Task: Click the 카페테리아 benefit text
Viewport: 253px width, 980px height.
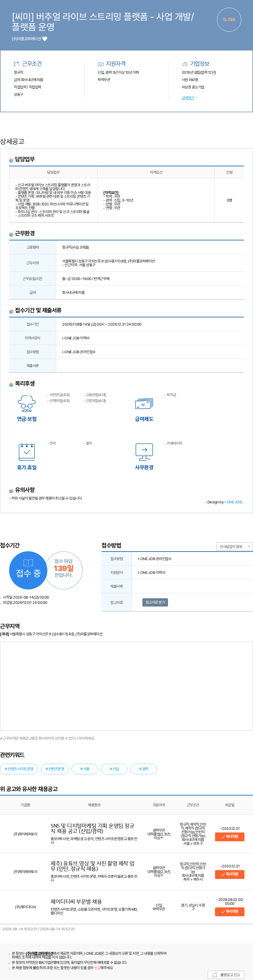Action: click(x=174, y=443)
